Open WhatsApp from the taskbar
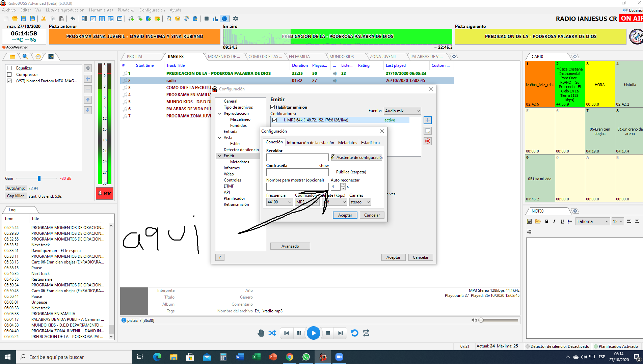The height and width of the screenshot is (364, 643). coord(306,357)
